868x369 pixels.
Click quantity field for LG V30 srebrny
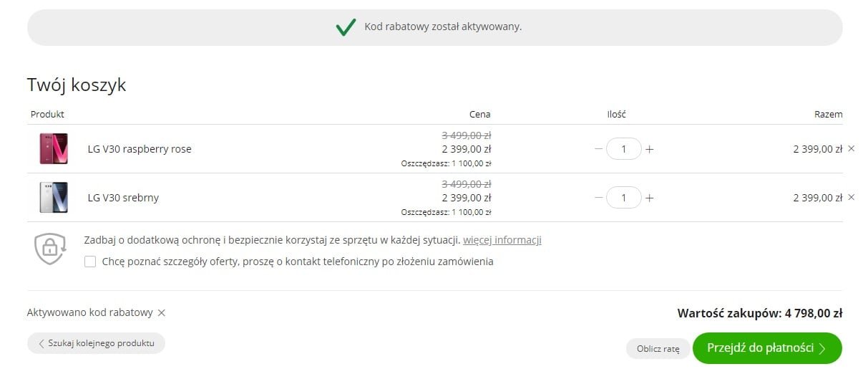click(624, 198)
